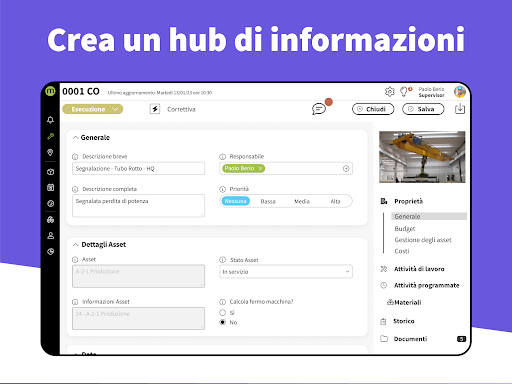This screenshot has height=384, width=512.
Task: Open Paolo Berio user avatar
Action: [x=460, y=91]
